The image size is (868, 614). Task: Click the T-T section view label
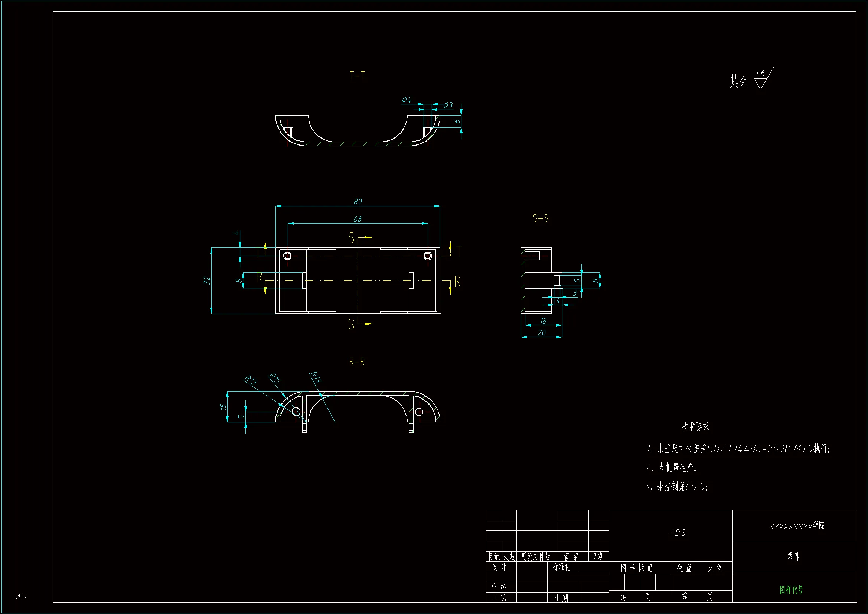357,76
